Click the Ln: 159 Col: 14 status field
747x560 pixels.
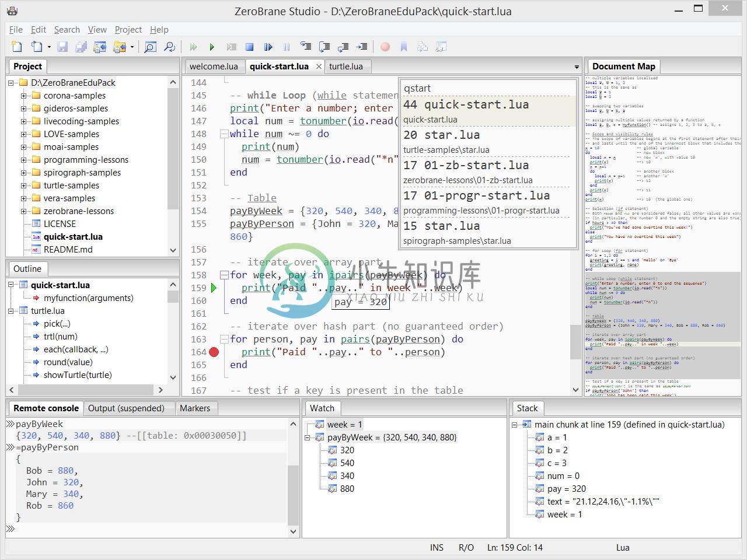click(515, 547)
